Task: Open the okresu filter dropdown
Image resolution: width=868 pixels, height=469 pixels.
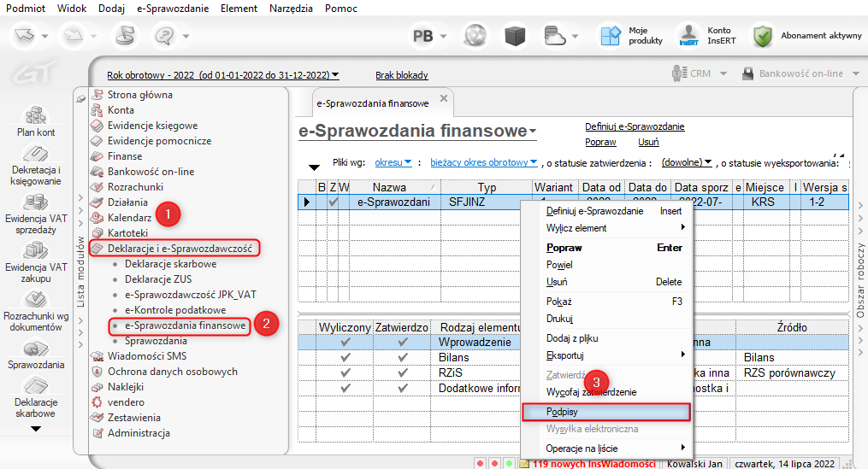Action: pos(393,162)
